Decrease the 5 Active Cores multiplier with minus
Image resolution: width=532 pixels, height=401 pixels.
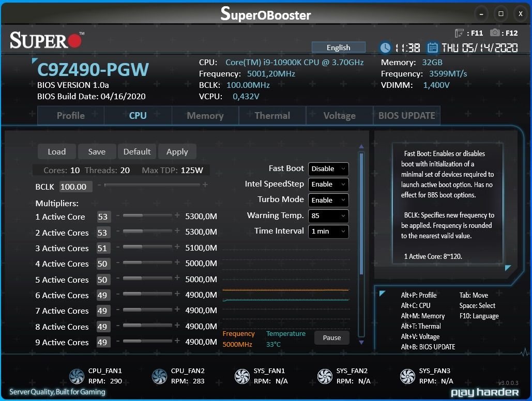click(118, 278)
